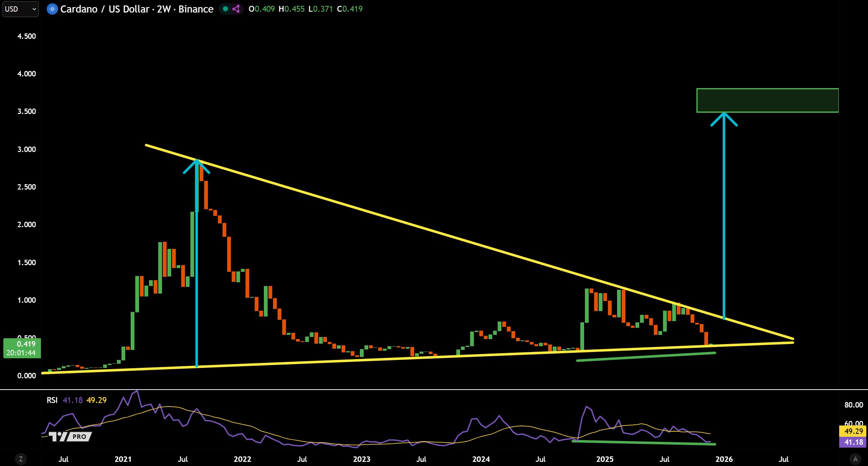Toggle the green indicator visibility dot
Image resolution: width=868 pixels, height=466 pixels.
[226, 8]
